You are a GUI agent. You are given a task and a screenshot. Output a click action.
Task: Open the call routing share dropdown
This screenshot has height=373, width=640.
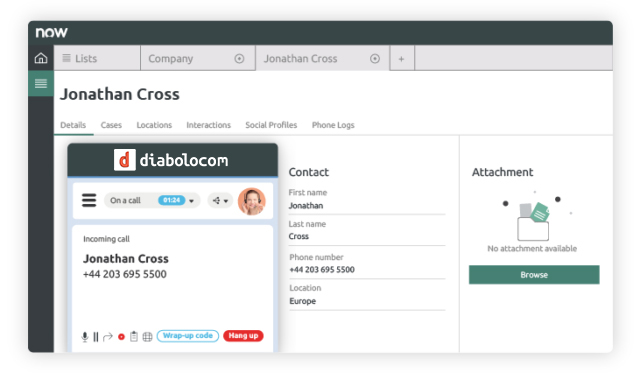click(x=220, y=200)
